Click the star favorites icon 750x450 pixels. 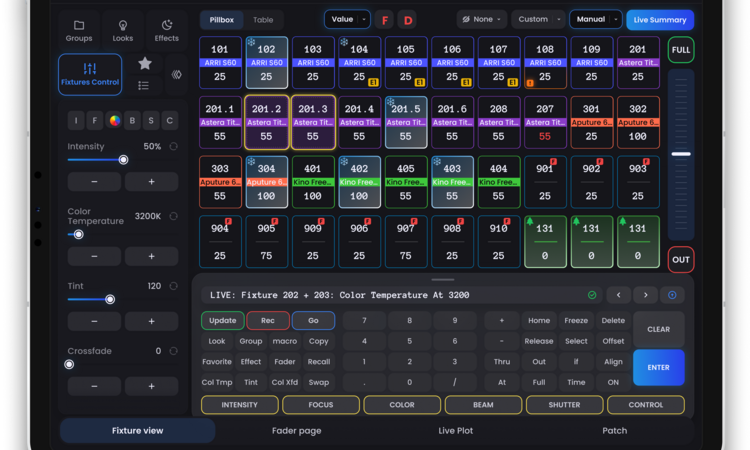[x=144, y=64]
